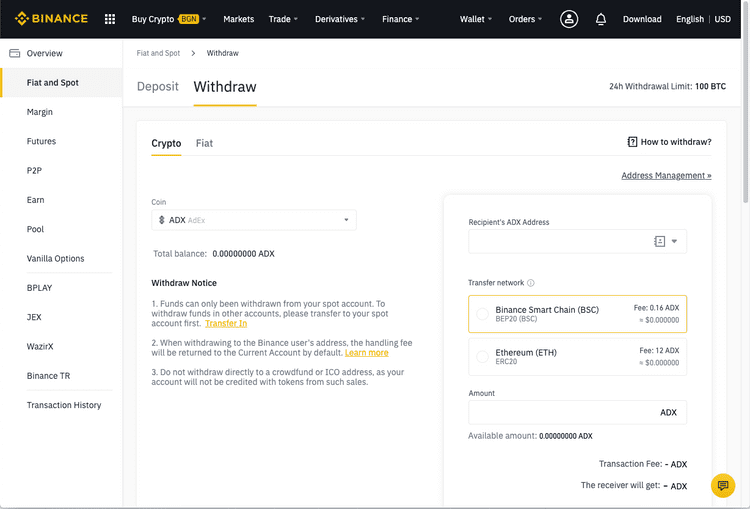Click the address book icon in recipient field

pos(660,242)
